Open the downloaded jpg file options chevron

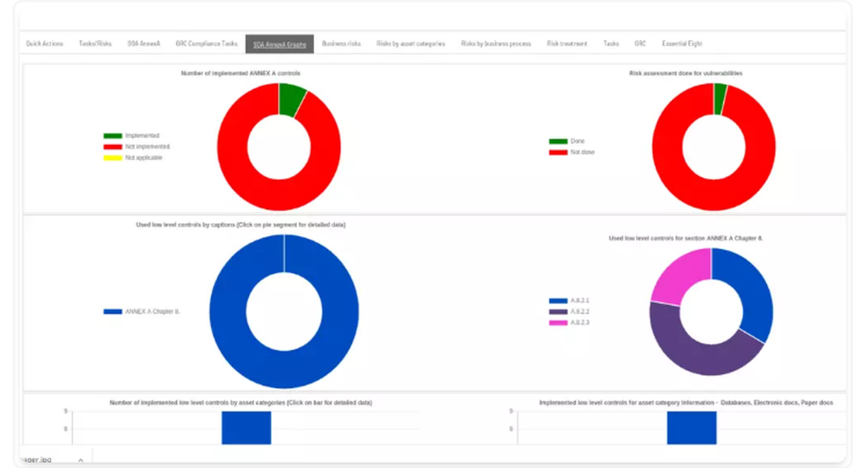(81, 459)
